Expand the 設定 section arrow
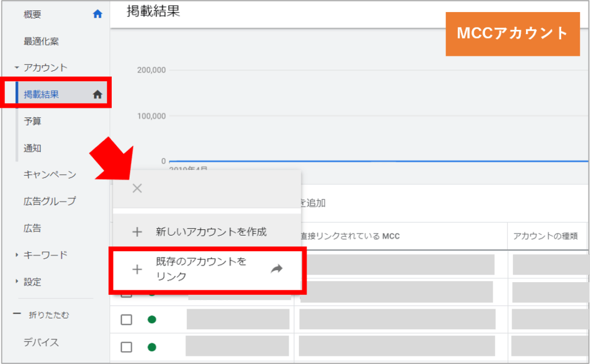This screenshot has width=590, height=364. [17, 281]
